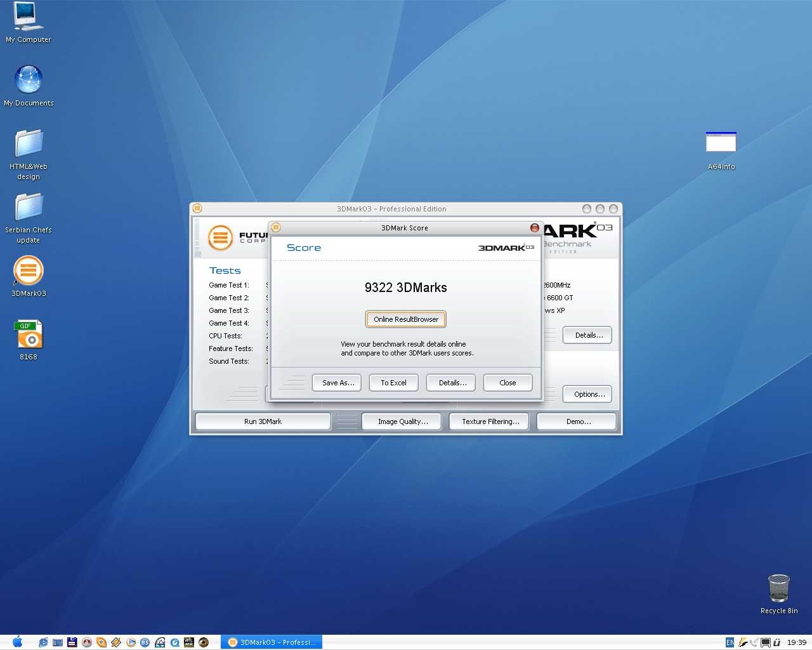Screen dimensions: 812x650
Task: Click the Sound Tests label
Action: (229, 361)
